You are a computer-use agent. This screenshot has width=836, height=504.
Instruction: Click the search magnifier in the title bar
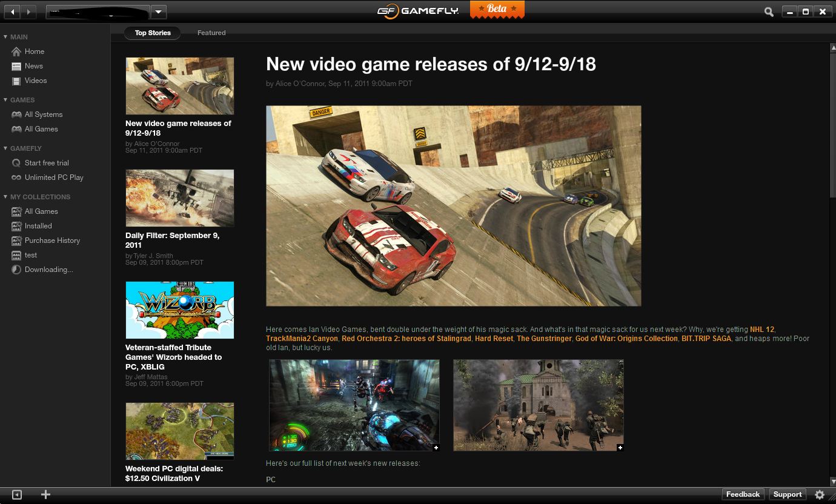pyautogui.click(x=768, y=11)
